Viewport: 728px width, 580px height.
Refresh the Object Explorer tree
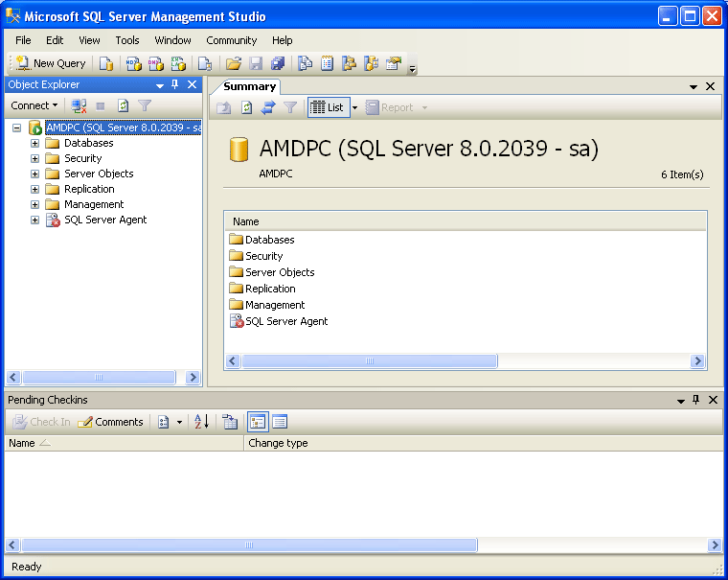click(123, 106)
